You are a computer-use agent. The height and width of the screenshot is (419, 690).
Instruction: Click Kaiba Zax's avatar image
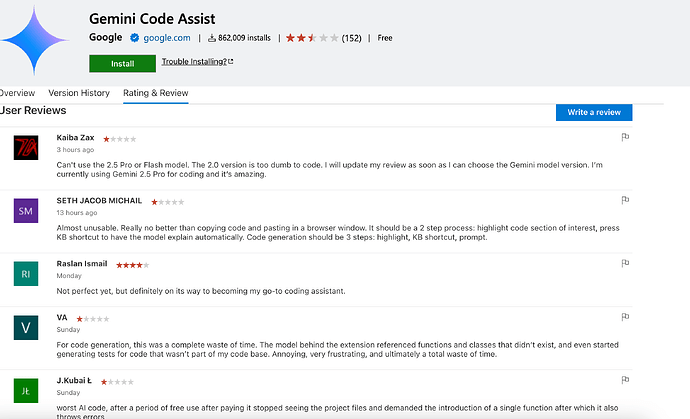coord(26,147)
